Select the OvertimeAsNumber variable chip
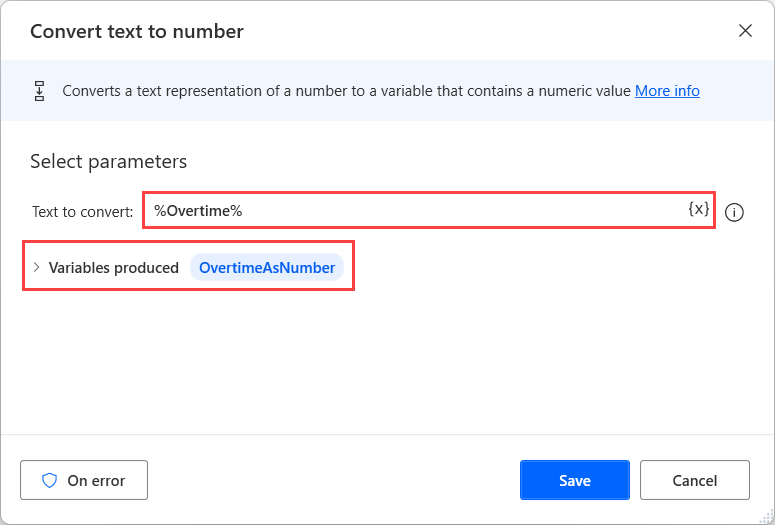Viewport: 775px width, 525px height. coord(267,267)
